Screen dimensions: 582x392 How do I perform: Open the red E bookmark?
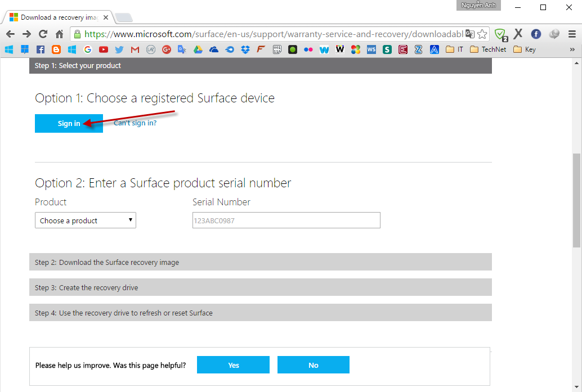tap(402, 49)
